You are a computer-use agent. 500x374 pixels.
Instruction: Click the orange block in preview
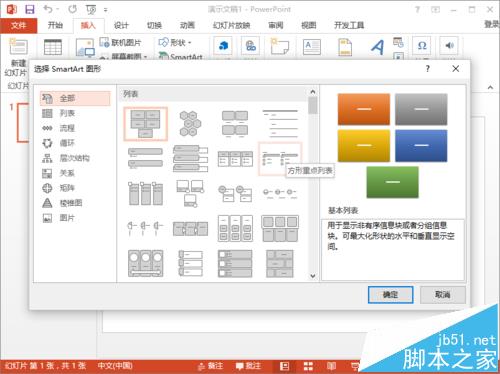click(x=364, y=109)
